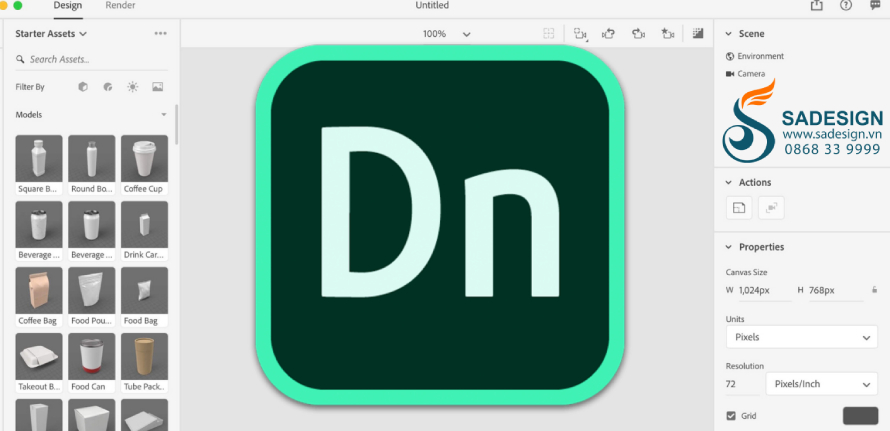Click the assets panel scrollbar

(177, 124)
